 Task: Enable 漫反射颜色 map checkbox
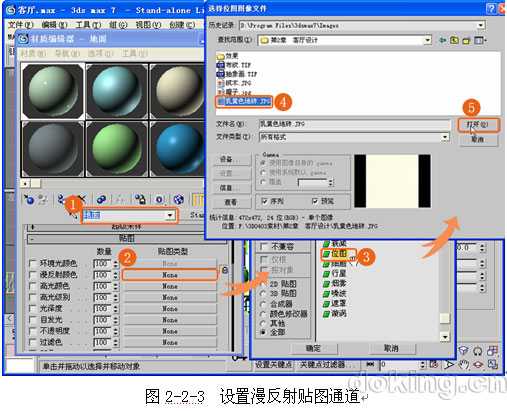pos(33,275)
